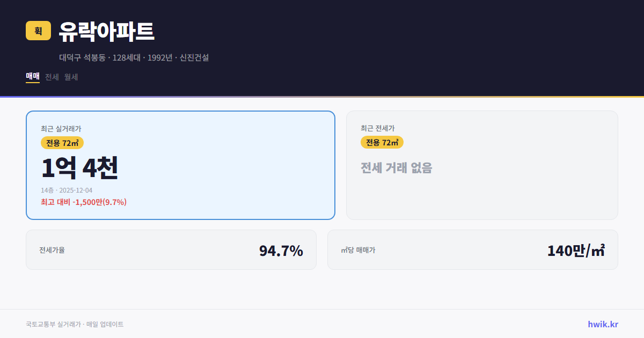Click the 14층 · 2025-12-04 transaction detail
Viewport: 644px width, 338px height.
pyautogui.click(x=68, y=190)
